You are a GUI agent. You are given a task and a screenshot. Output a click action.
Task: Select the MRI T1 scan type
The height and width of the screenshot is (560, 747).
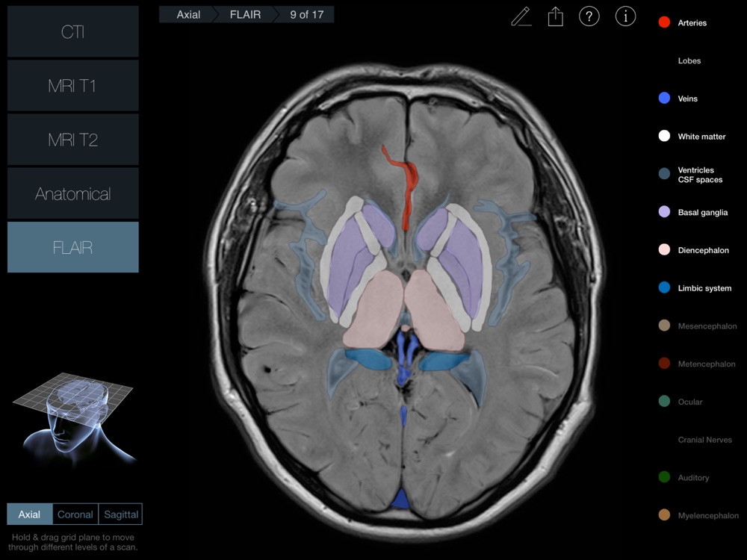[72, 86]
